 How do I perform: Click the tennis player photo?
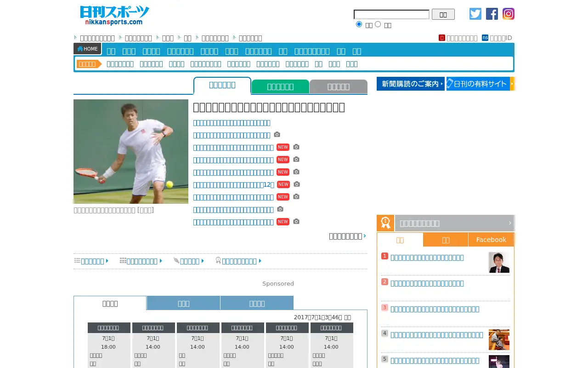131,151
